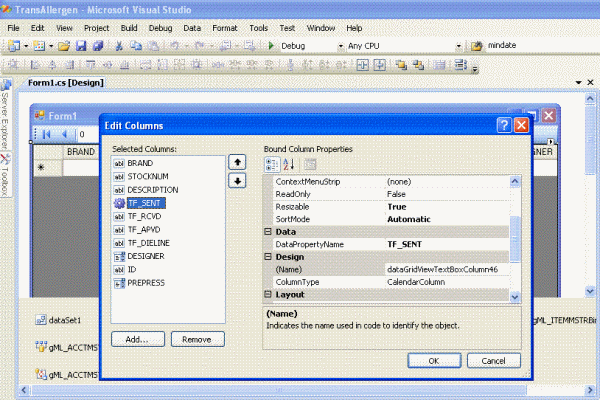
Task: Select the DESCRIPTION column in the list
Action: pyautogui.click(x=153, y=190)
